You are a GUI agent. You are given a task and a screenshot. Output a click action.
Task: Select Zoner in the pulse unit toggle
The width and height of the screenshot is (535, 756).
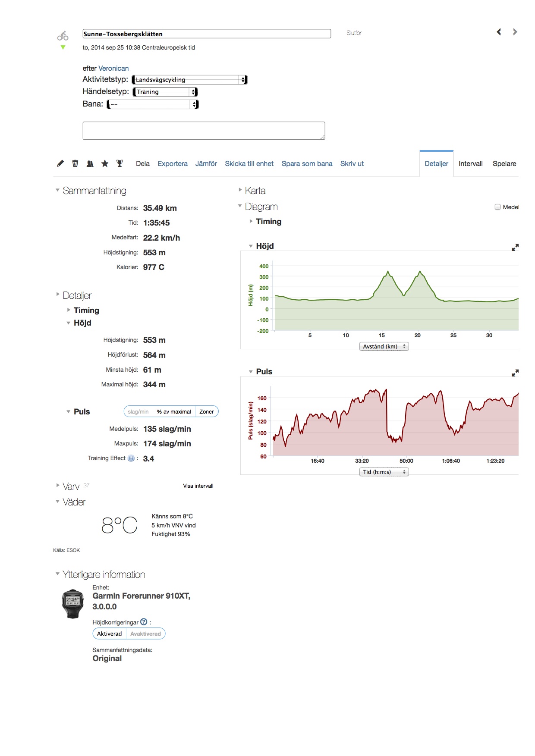[206, 412]
